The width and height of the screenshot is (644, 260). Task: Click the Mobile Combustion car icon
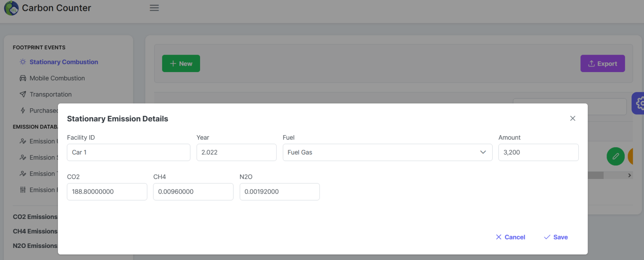pos(23,78)
